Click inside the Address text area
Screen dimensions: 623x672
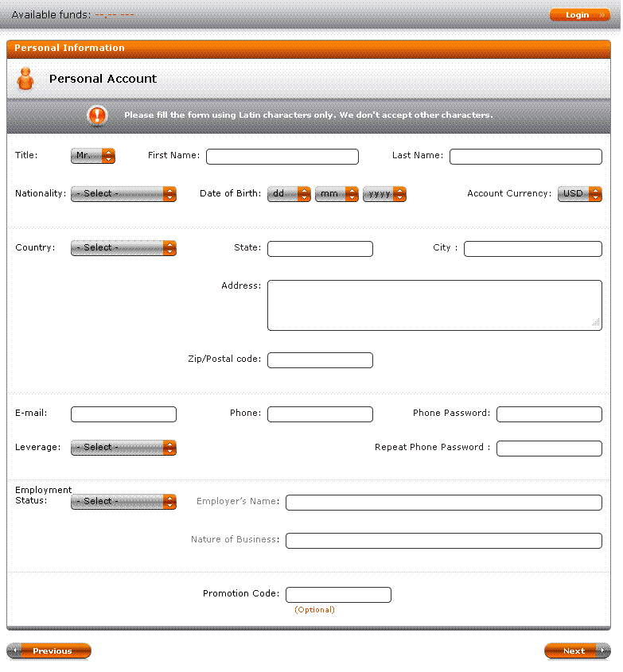tap(434, 305)
